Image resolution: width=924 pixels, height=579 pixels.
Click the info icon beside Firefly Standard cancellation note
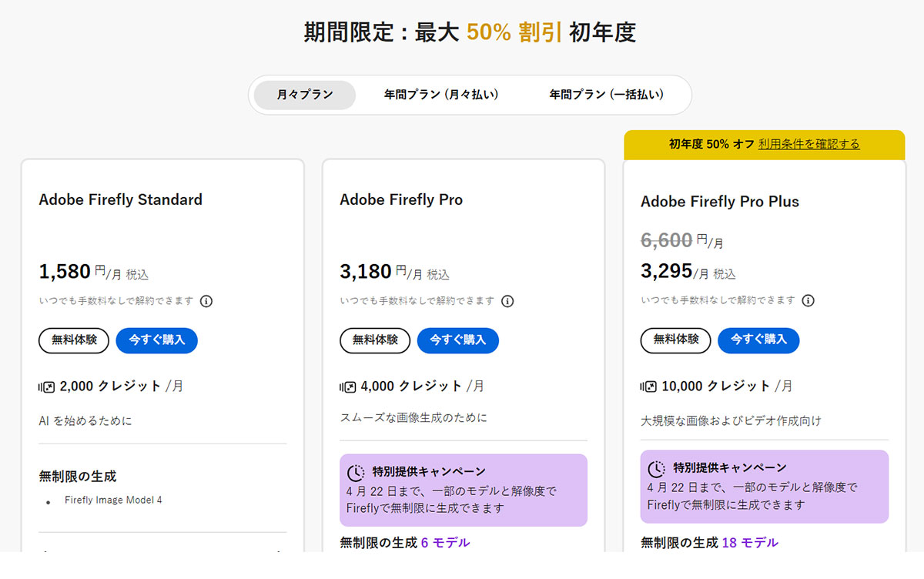(206, 302)
